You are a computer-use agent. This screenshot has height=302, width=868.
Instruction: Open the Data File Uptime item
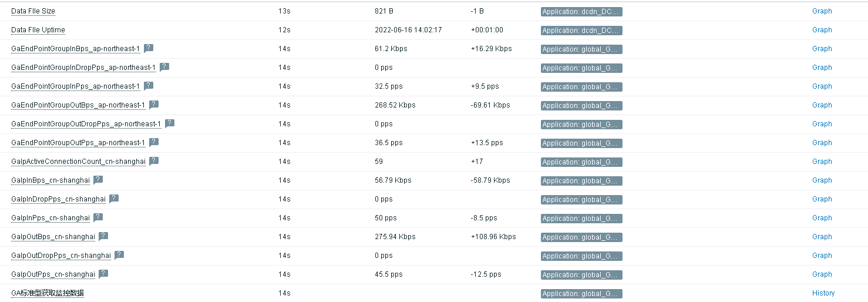(x=38, y=30)
